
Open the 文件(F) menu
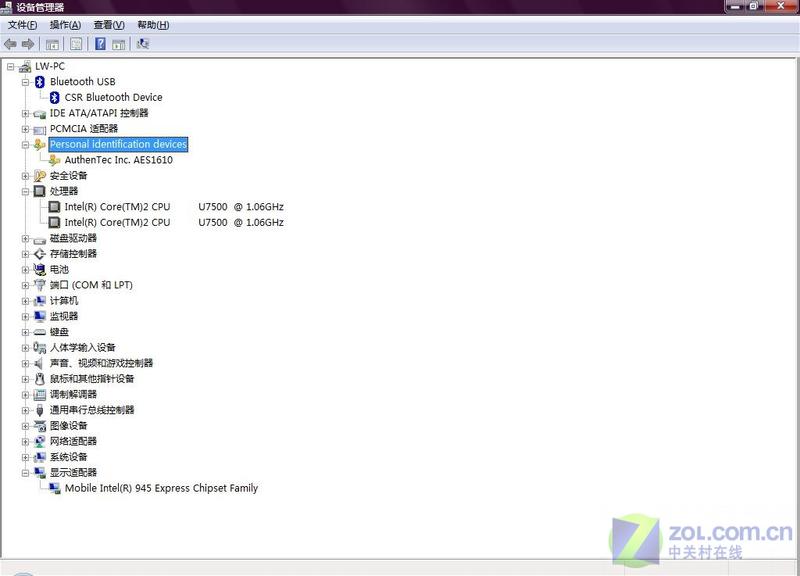click(x=22, y=25)
